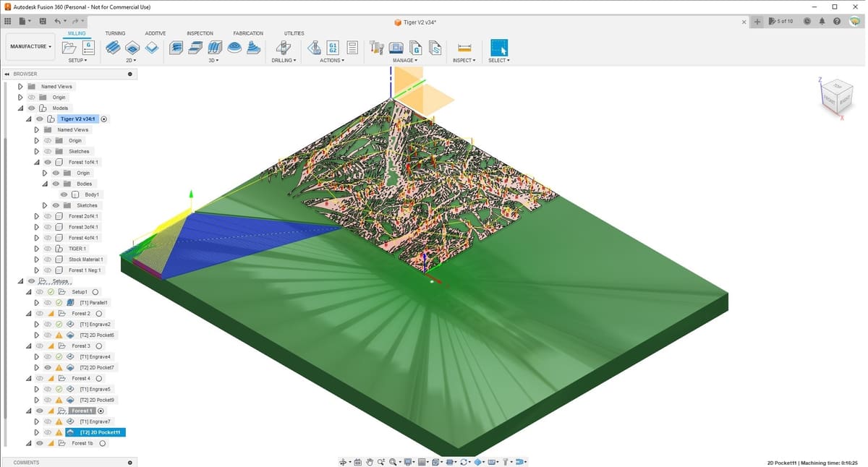Image resolution: width=868 pixels, height=467 pixels.
Task: Click the Orbit icon in navigation bar
Action: (343, 462)
